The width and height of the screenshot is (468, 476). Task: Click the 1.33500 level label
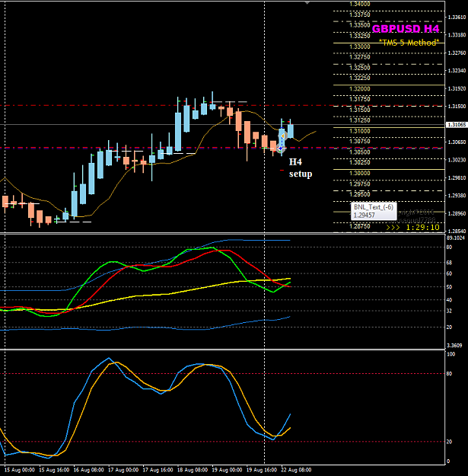click(x=360, y=25)
